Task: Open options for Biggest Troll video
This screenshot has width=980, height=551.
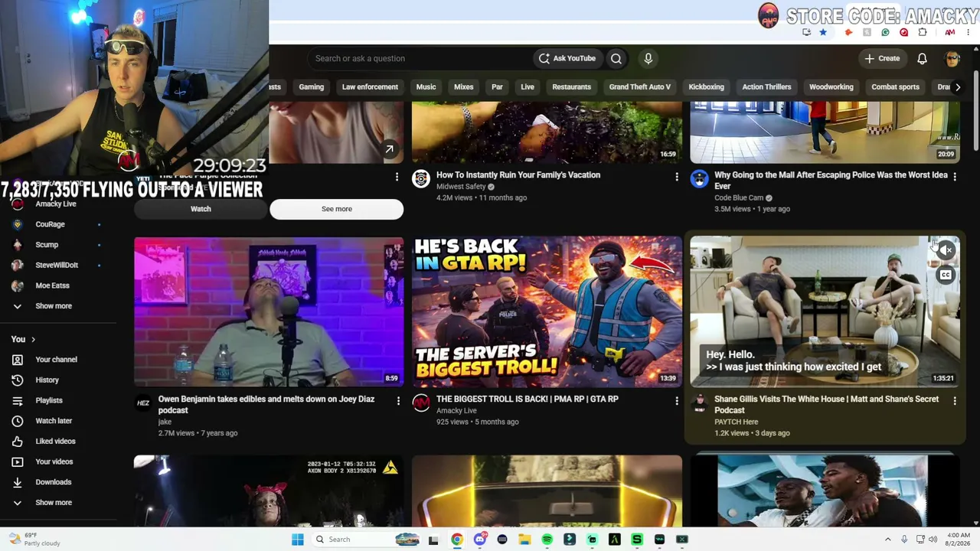Action: 676,401
